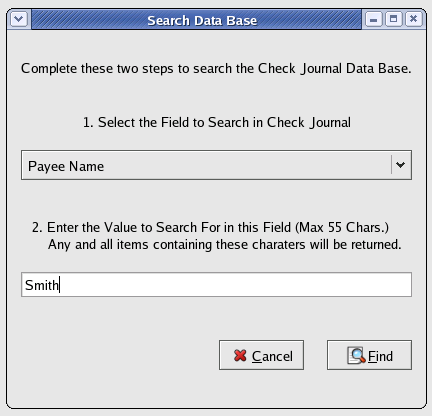Click the 'Select the Field to Search' label
Viewport: 432px width, 416px height.
click(217, 122)
